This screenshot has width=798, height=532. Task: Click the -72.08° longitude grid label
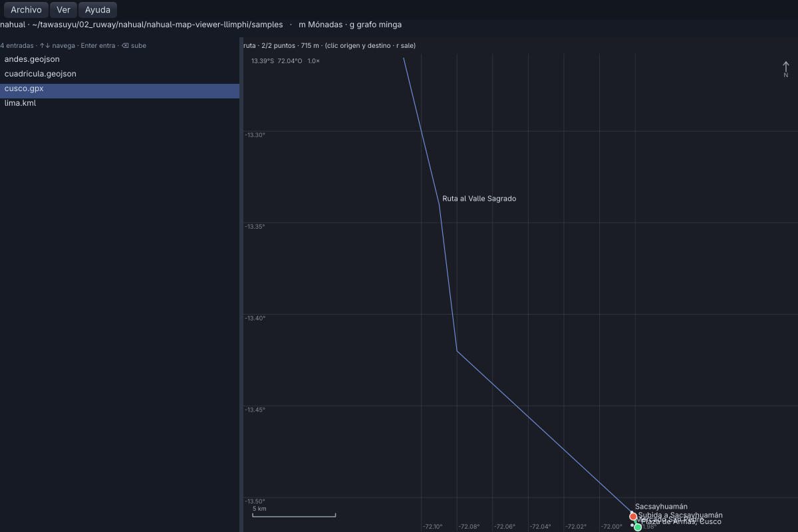point(468,527)
